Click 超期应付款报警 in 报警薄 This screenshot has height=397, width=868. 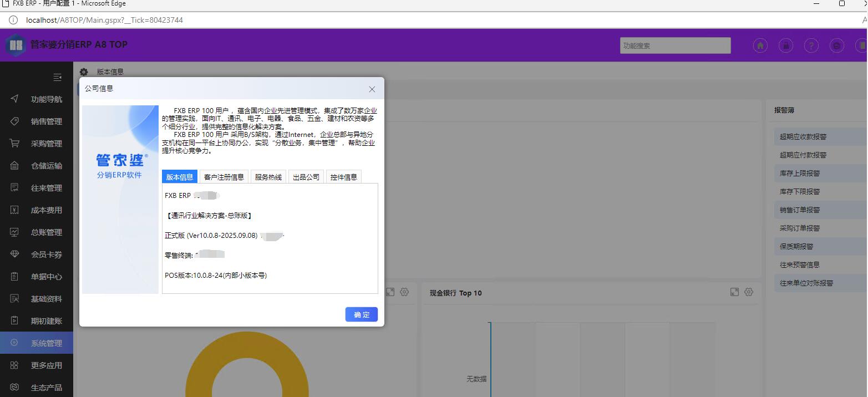(x=803, y=155)
